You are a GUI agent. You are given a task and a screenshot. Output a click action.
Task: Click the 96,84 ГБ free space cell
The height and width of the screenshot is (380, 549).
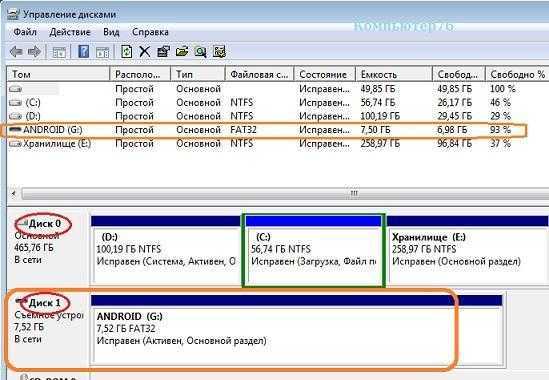point(454,144)
